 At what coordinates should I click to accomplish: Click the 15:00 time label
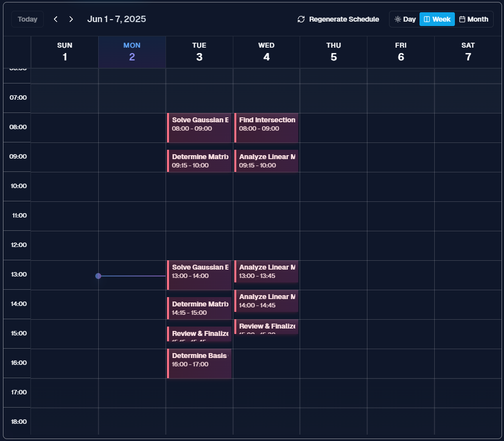[19, 333]
